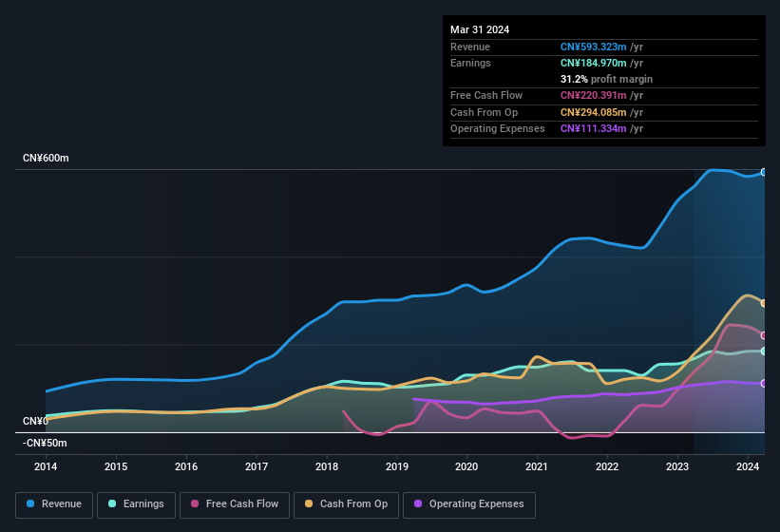Click the -CN¥50m y-axis label
Screen dimensions: 780x532
(44, 443)
